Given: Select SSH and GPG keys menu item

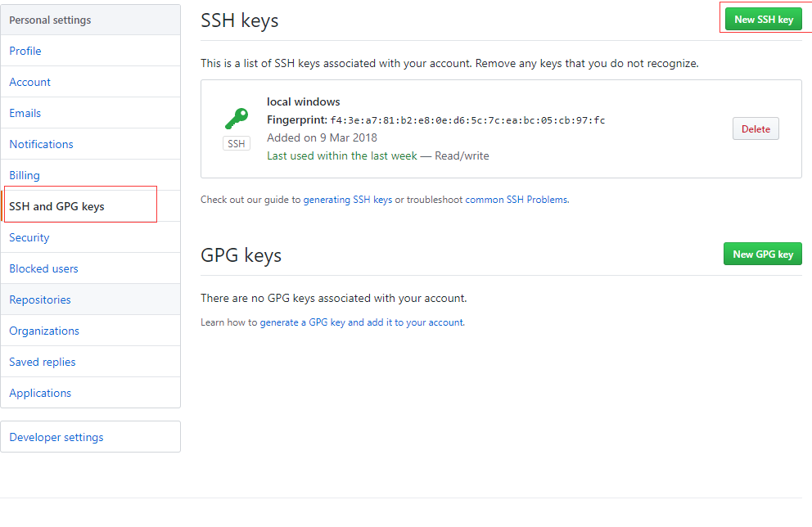Looking at the screenshot, I should pyautogui.click(x=91, y=206).
